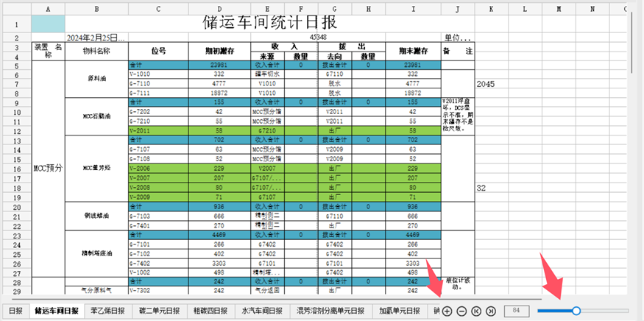The height and width of the screenshot is (321, 644).
Task: Select the 物料名称 header cell
Action: coord(97,51)
